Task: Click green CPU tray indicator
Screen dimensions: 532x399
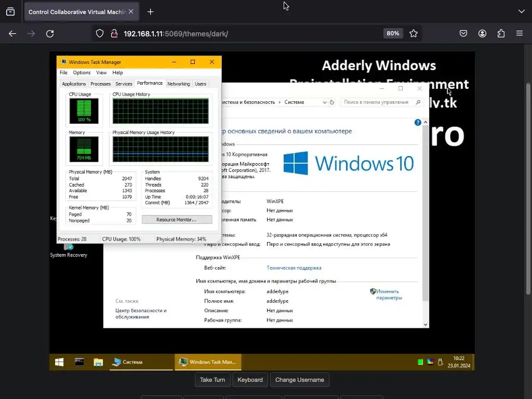Action: click(420, 362)
